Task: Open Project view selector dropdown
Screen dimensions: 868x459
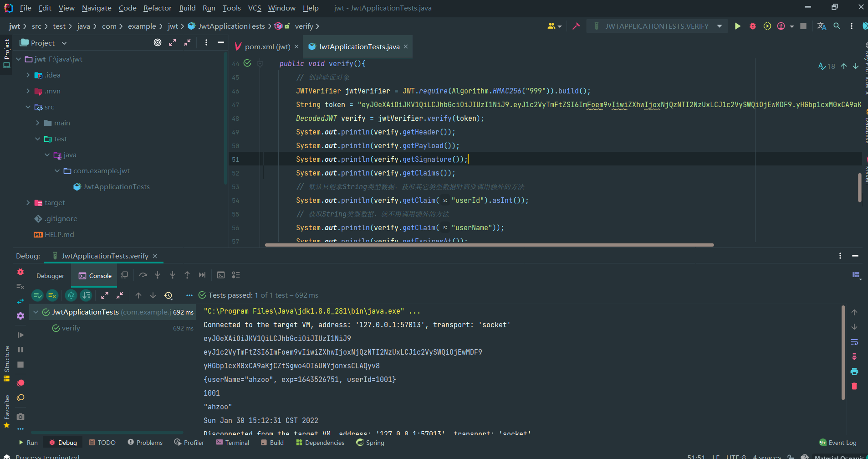Action: (x=64, y=43)
